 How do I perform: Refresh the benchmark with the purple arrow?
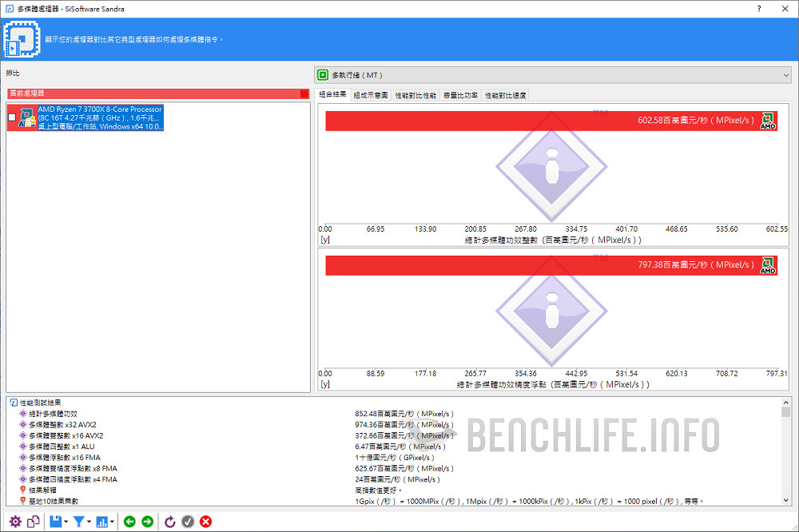point(169,522)
